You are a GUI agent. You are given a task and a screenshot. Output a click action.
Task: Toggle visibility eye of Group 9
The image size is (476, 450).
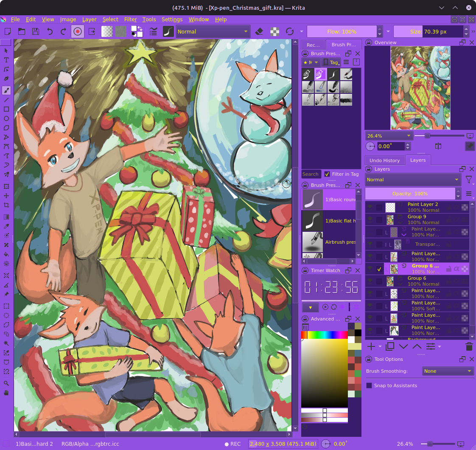[370, 219]
